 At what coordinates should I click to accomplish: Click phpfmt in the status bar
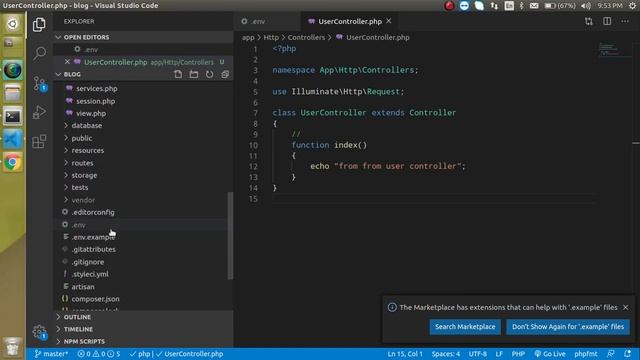click(x=586, y=354)
